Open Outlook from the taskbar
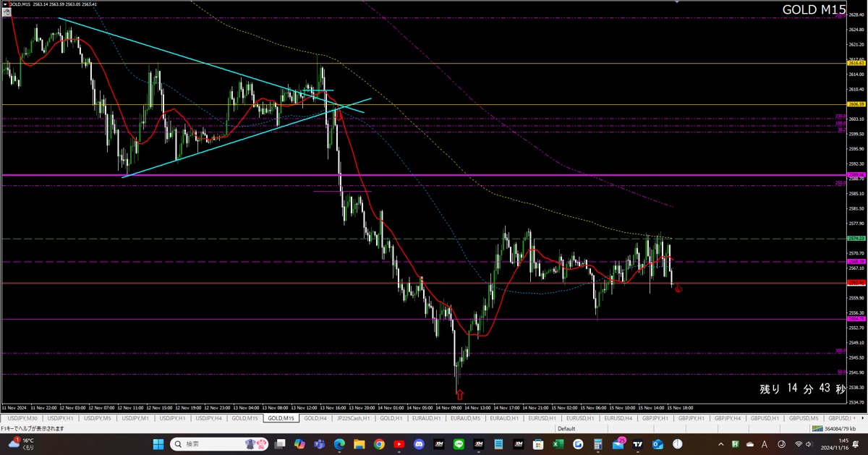Viewport: 868px width, 455px height. pos(658,444)
